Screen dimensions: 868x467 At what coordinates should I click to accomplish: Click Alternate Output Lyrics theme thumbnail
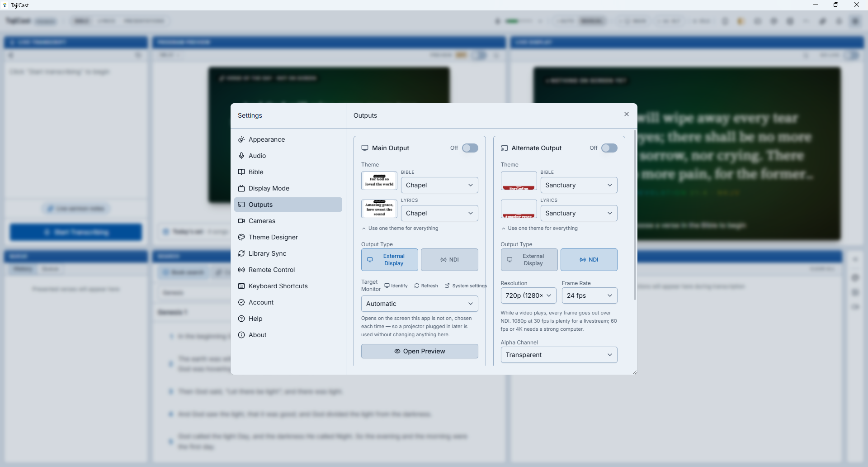click(x=519, y=209)
